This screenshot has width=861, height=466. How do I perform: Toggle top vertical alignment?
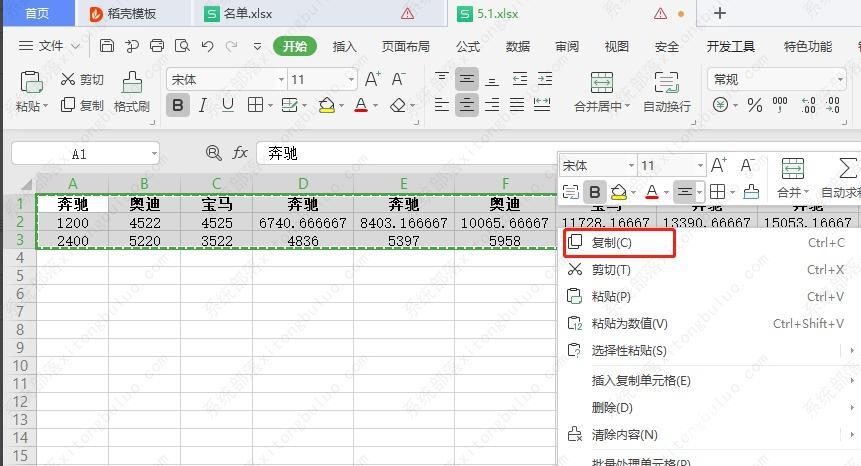(441, 79)
